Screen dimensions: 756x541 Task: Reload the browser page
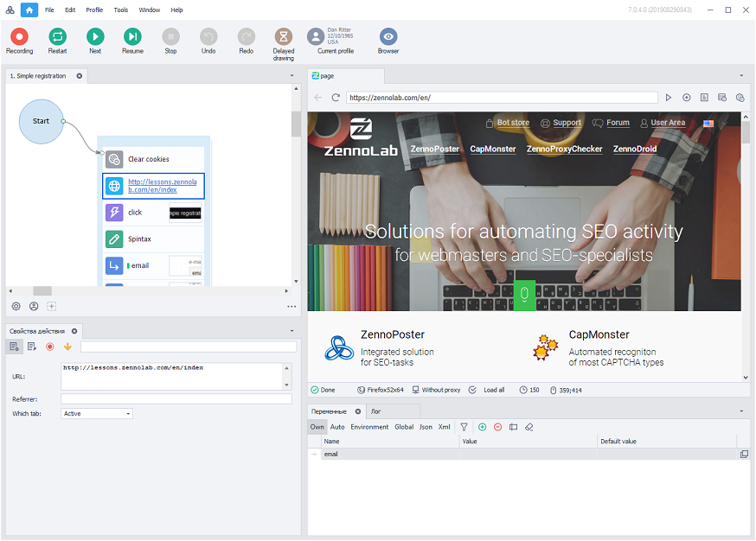tap(336, 98)
